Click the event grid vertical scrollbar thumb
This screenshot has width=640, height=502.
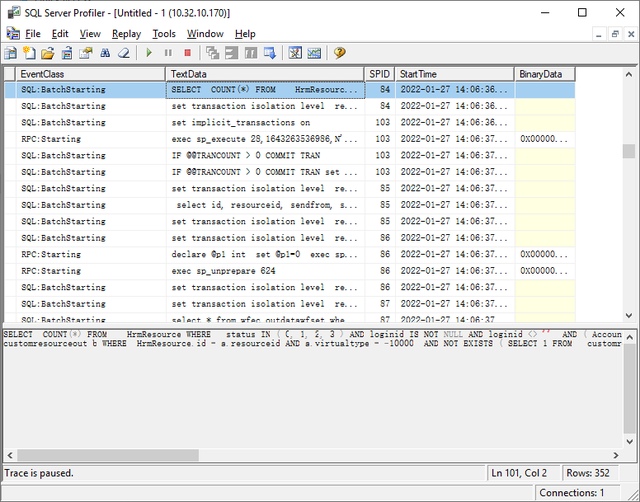[x=628, y=151]
